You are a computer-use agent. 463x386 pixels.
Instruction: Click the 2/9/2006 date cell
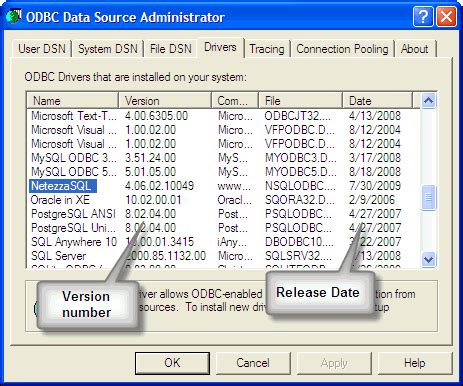(x=372, y=200)
